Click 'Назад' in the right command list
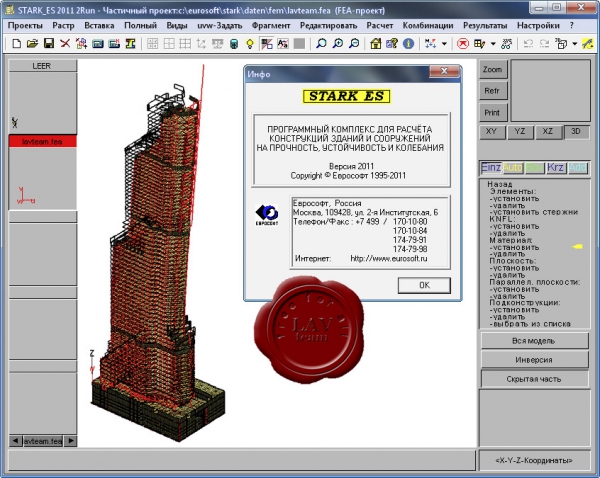The image size is (600, 478). [500, 184]
